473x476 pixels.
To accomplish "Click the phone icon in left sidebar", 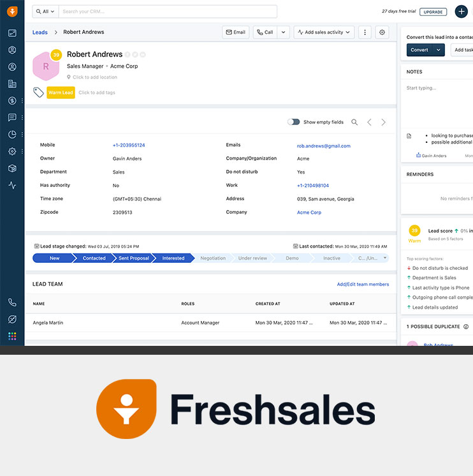I will pyautogui.click(x=12, y=302).
